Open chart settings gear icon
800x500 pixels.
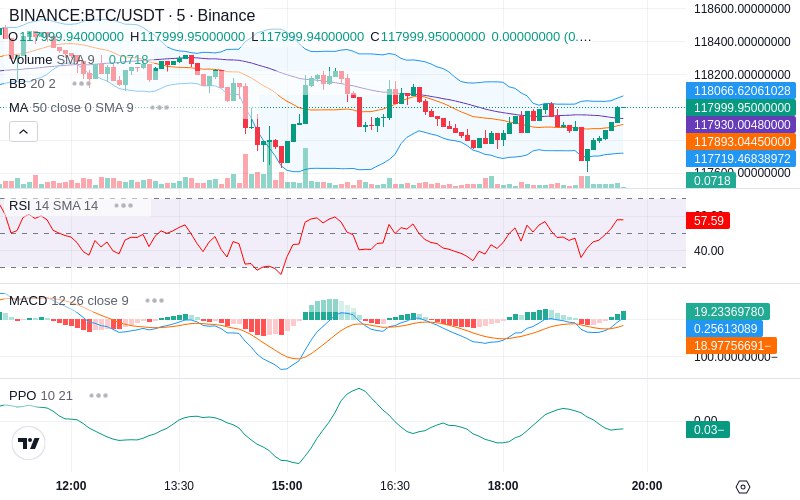point(743,486)
